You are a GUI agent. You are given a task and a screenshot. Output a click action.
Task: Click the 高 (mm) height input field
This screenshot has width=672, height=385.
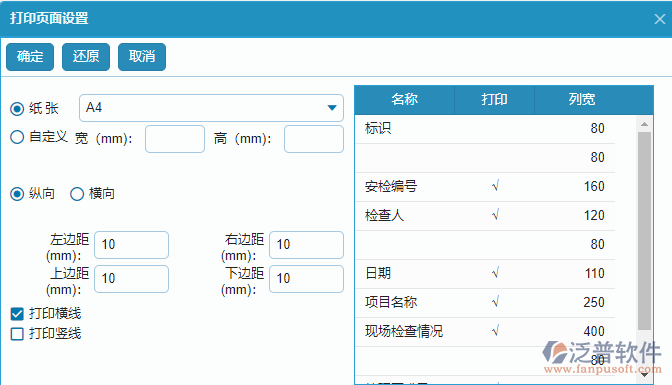pyautogui.click(x=314, y=139)
